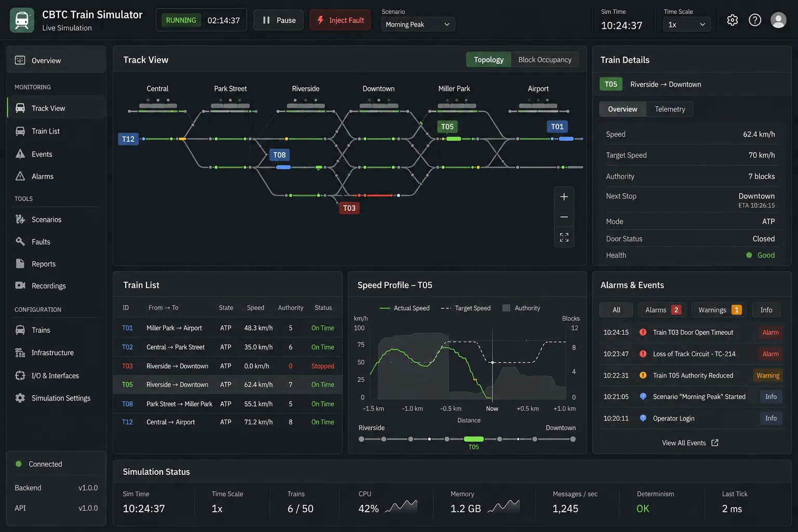Click Info tag on Scenario Morning Peak Started
This screenshot has width=798, height=532.
[771, 396]
